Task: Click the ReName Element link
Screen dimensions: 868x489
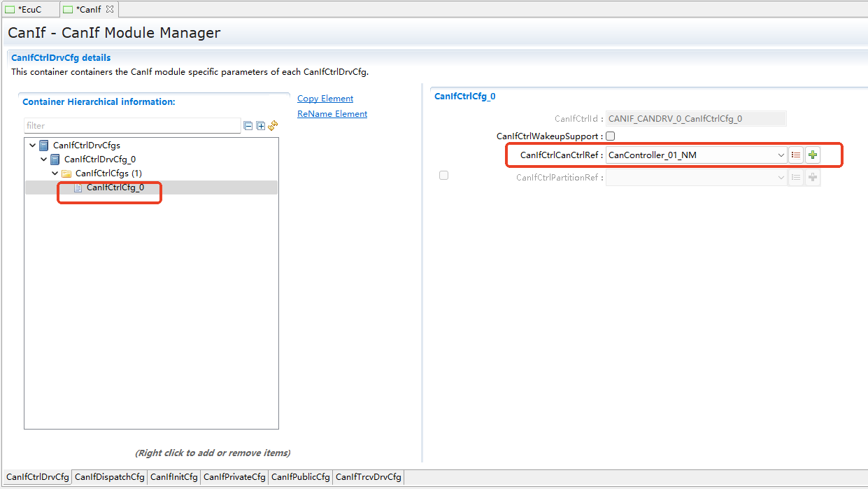Action: point(332,114)
